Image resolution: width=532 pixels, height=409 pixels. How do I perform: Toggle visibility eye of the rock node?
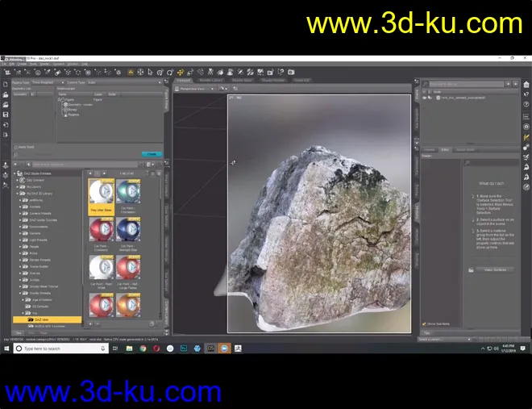(424, 98)
